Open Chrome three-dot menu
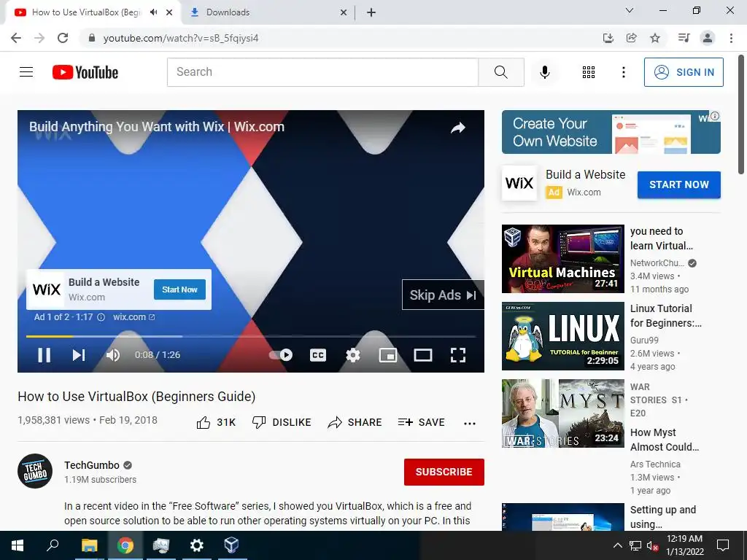Viewport: 747px width, 560px height. click(x=731, y=38)
